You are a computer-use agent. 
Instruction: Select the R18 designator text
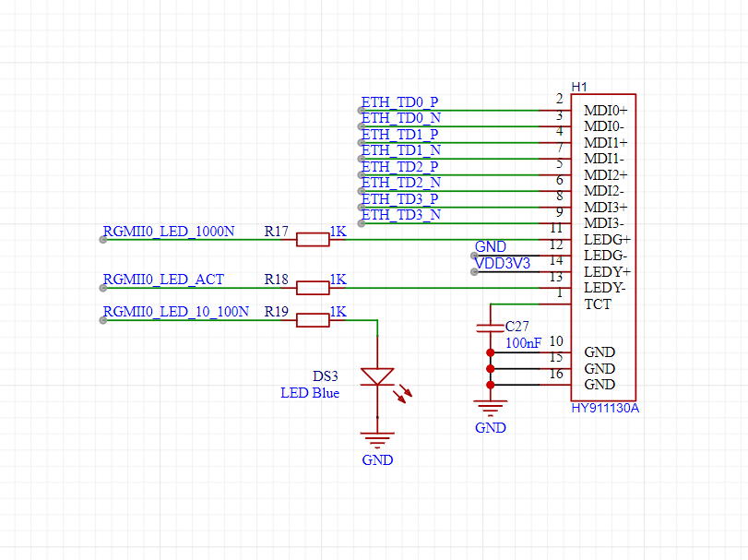(x=276, y=280)
